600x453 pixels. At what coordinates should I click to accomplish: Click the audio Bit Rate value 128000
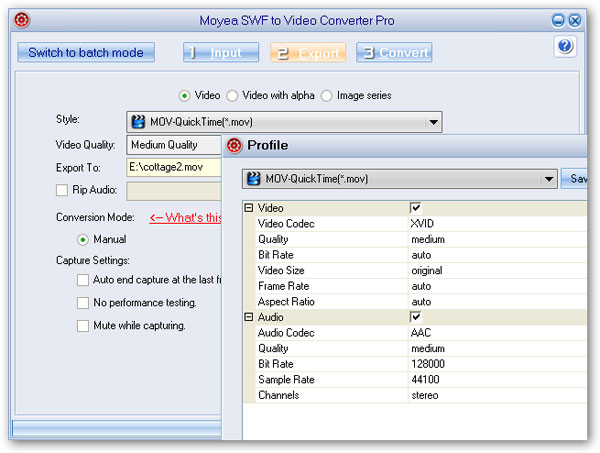click(428, 364)
